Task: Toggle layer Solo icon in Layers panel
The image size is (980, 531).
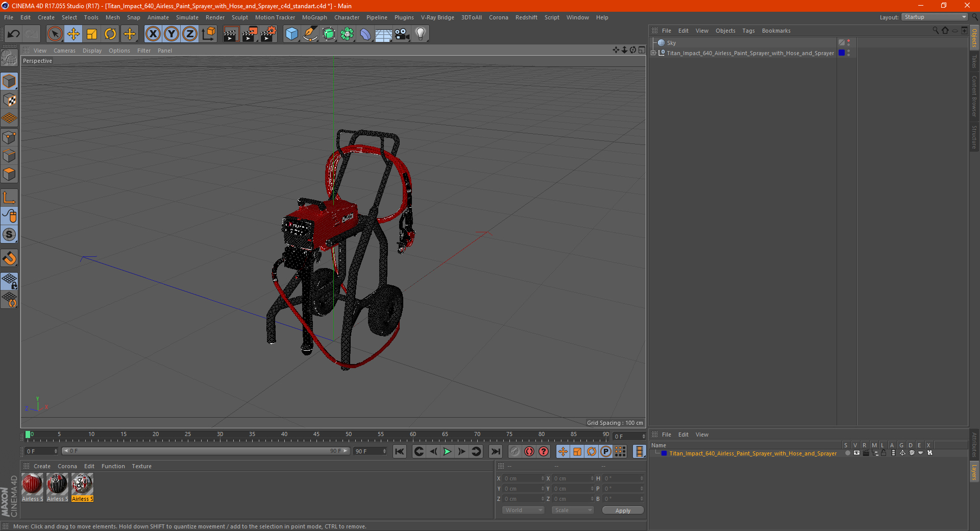Action: click(x=847, y=453)
